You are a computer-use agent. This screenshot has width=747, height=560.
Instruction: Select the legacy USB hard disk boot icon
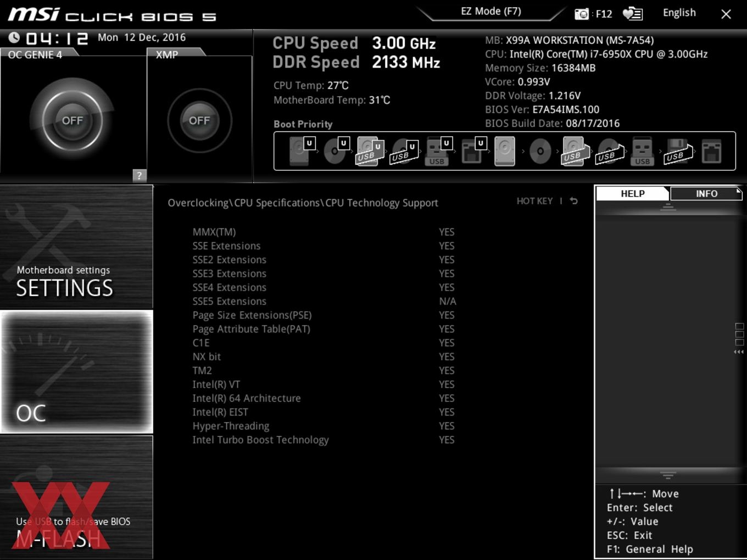click(574, 151)
